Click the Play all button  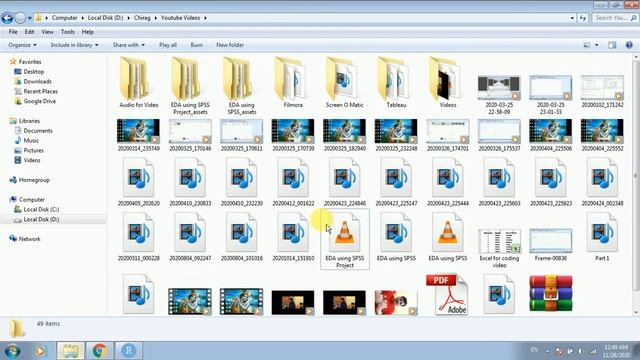tap(168, 45)
